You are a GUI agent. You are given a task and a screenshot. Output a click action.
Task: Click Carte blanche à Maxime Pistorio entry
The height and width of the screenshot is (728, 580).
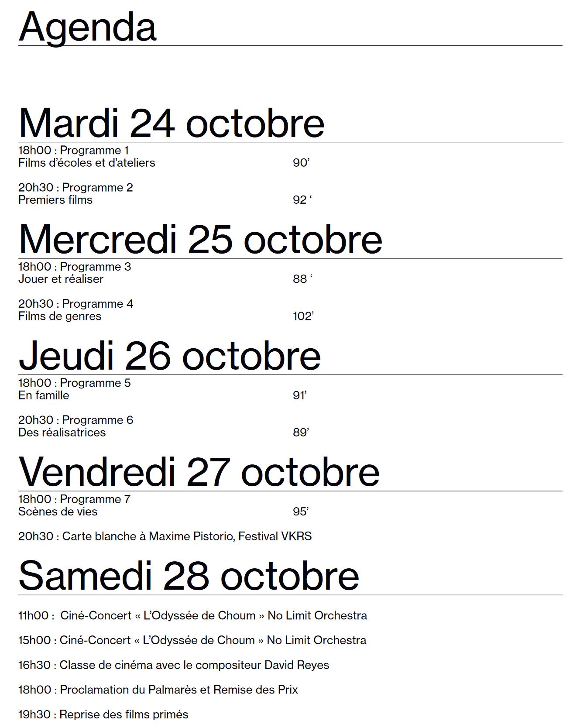click(165, 536)
